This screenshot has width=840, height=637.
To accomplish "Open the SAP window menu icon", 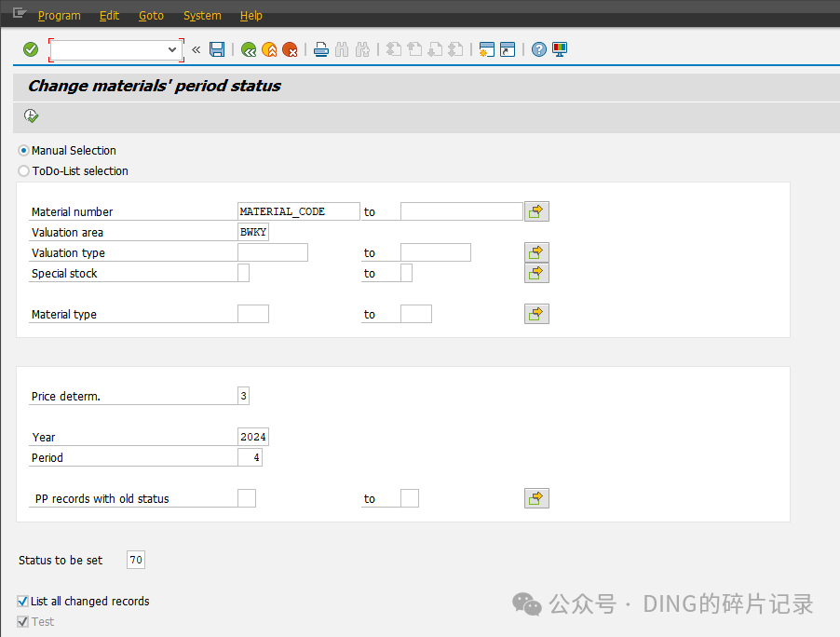I will [19, 13].
